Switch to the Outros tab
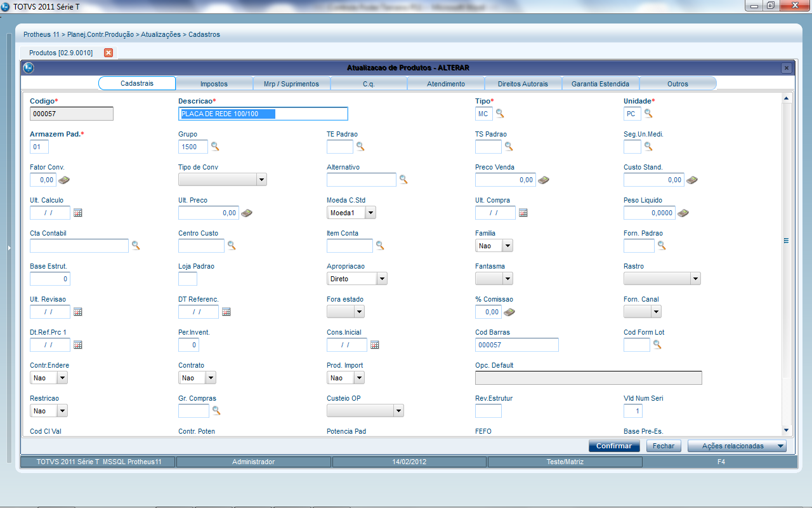This screenshot has height=508, width=812. point(678,84)
